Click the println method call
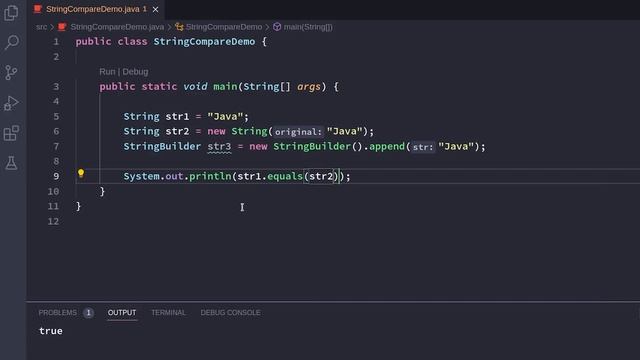The image size is (640, 360). tap(210, 176)
